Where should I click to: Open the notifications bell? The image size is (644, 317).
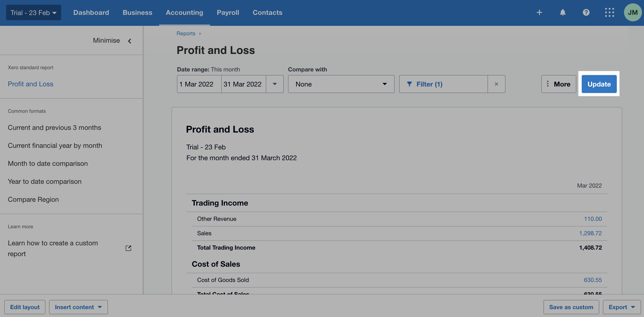(x=563, y=13)
